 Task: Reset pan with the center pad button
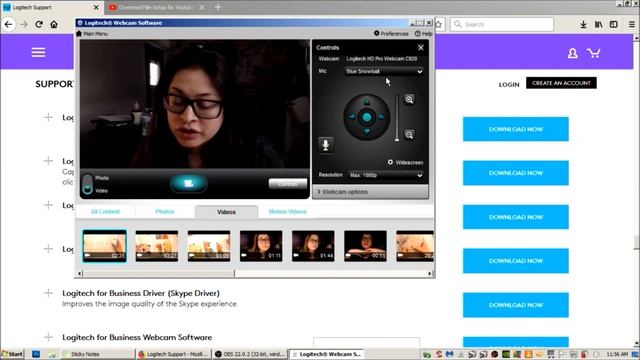pyautogui.click(x=367, y=117)
